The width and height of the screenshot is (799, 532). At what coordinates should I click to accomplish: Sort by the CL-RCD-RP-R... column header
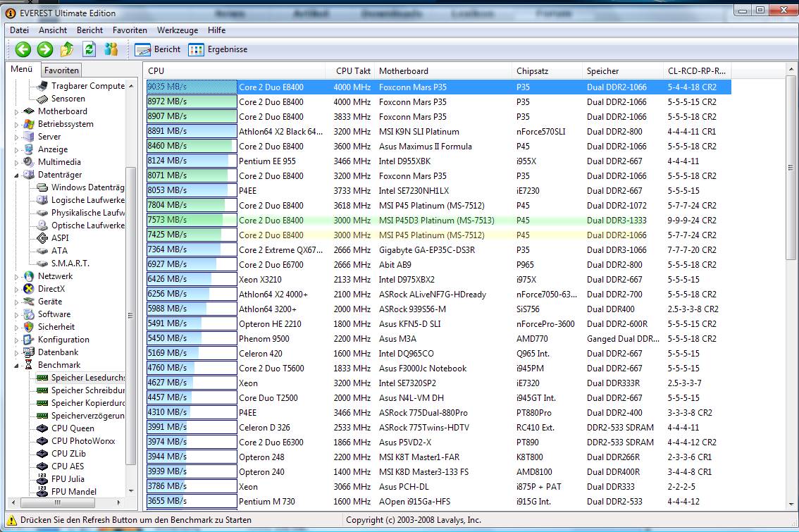coord(697,71)
